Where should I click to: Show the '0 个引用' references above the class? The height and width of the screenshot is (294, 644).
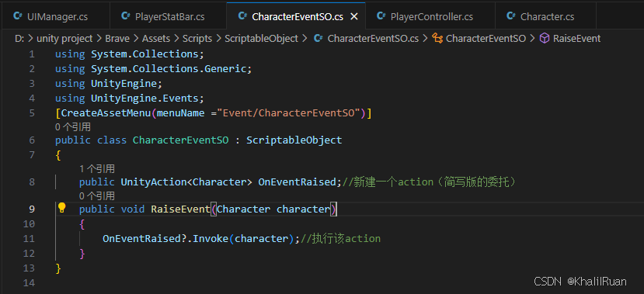[x=73, y=127]
